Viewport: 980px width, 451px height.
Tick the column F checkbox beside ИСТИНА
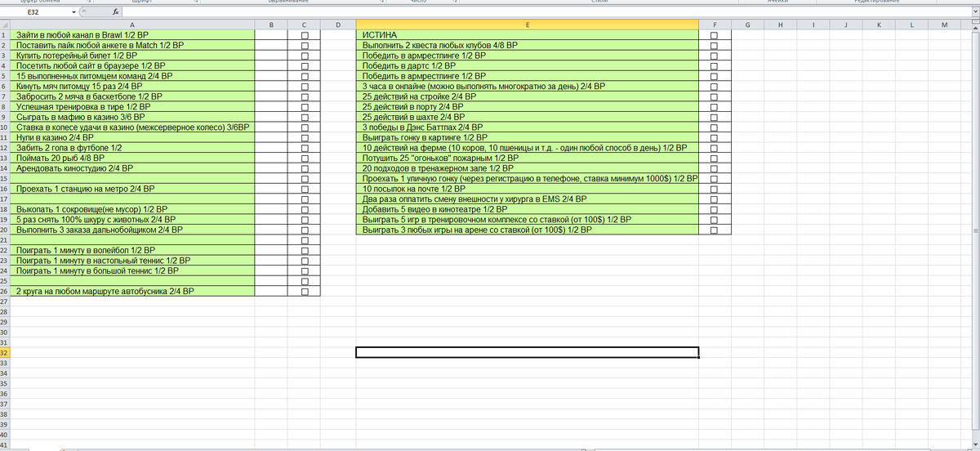tap(715, 36)
